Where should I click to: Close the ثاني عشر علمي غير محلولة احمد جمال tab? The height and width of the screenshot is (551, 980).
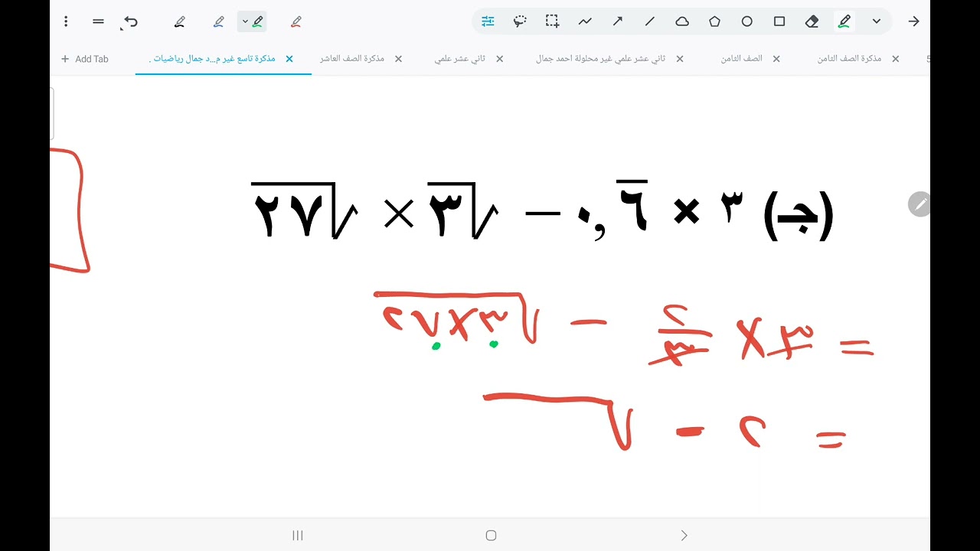click(x=679, y=59)
